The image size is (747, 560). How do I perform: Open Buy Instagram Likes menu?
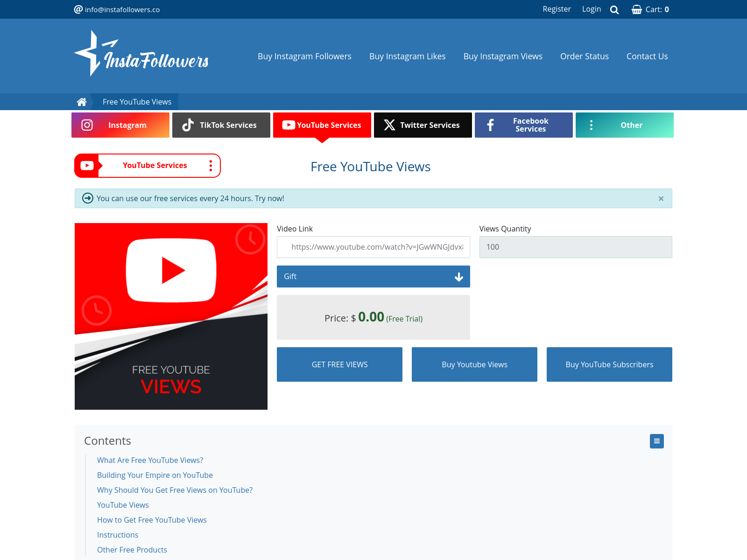tap(408, 56)
